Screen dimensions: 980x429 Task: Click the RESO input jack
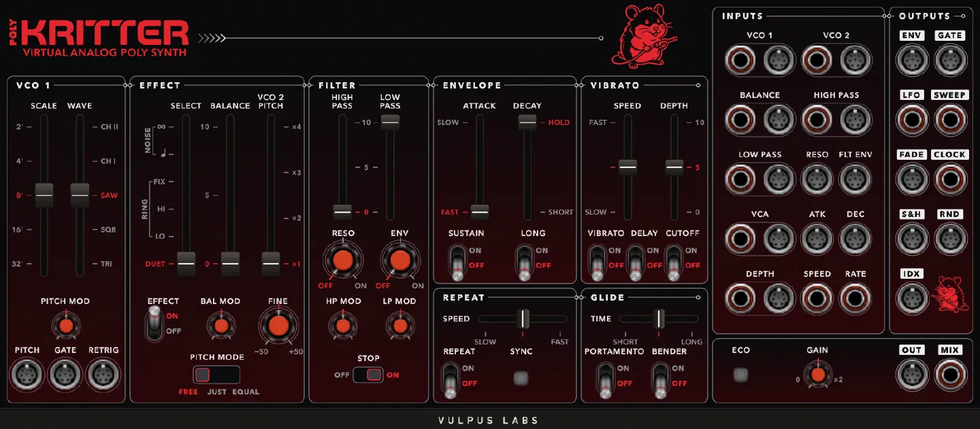coord(817,179)
